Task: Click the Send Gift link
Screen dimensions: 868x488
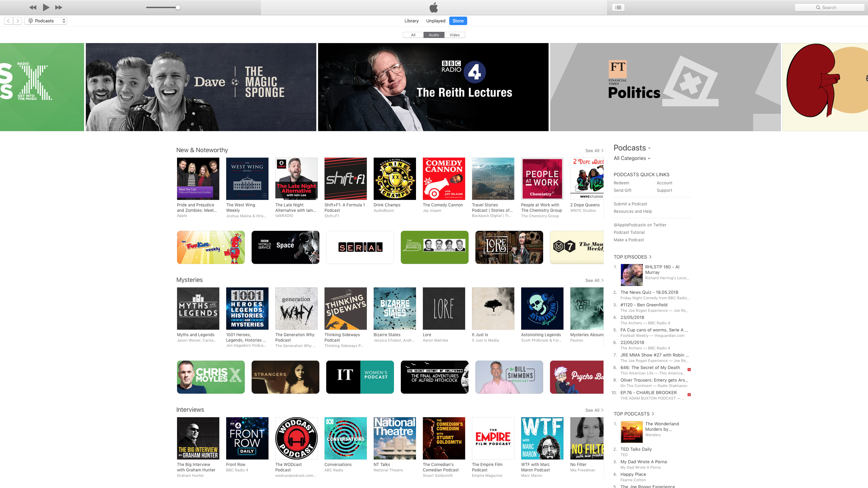Action: click(x=623, y=190)
